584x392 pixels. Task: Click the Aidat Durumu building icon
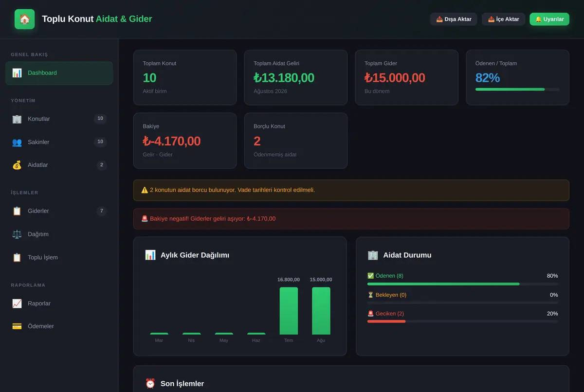coord(373,255)
